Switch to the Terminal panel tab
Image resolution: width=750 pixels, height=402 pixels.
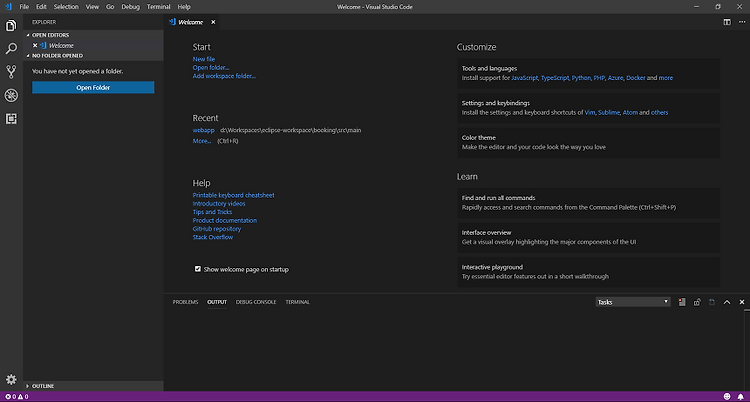pyautogui.click(x=298, y=302)
